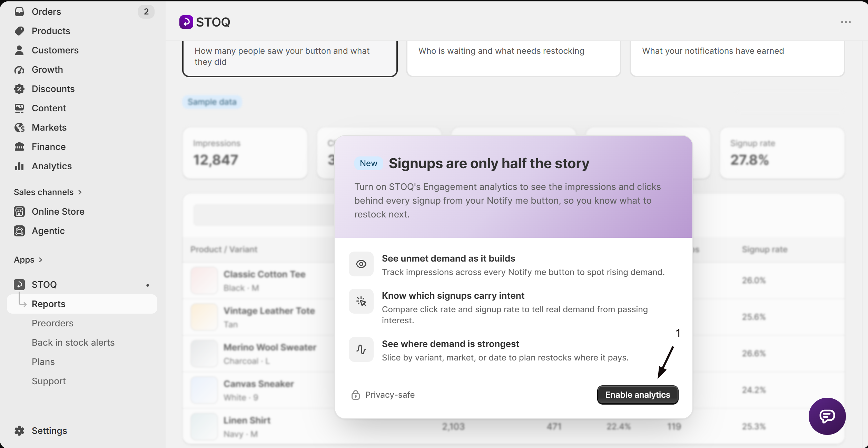Open the Markets page
This screenshot has width=868, height=448.
click(82, 128)
